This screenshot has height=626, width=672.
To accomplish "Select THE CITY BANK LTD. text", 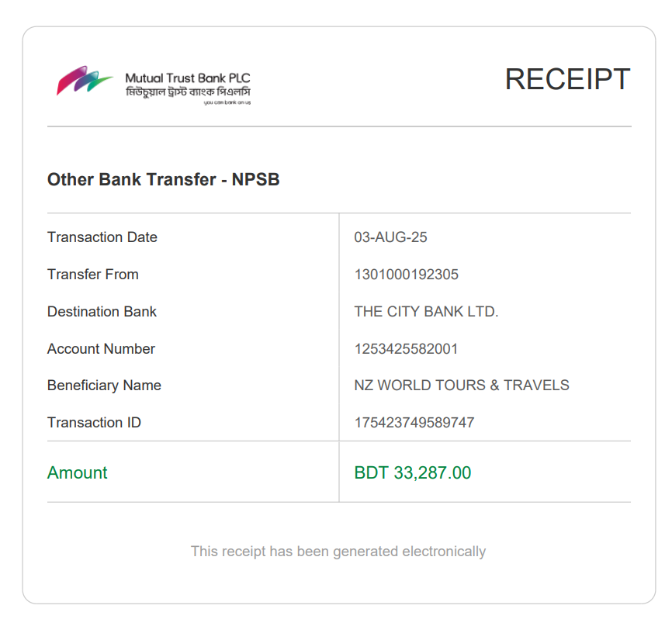I will point(426,312).
